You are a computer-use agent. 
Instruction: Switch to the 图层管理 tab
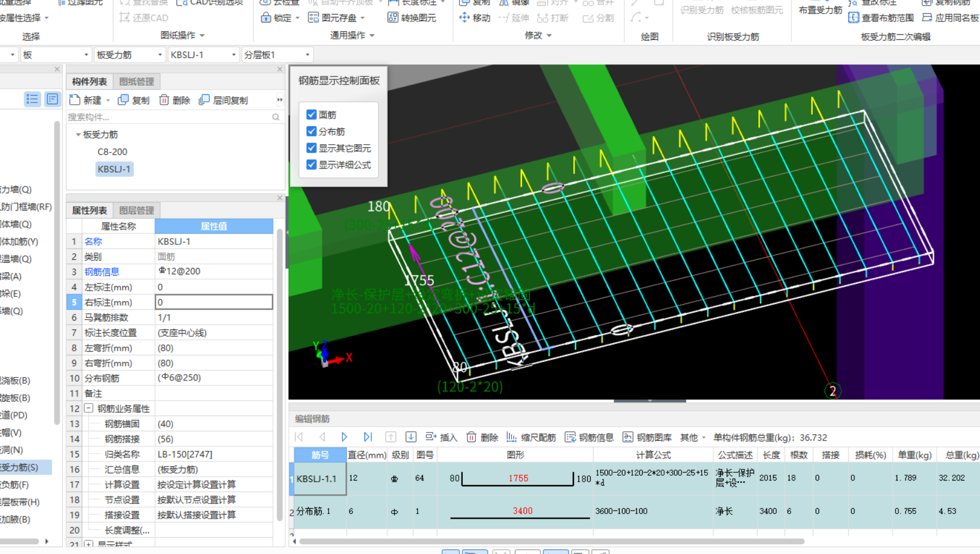pyautogui.click(x=137, y=210)
